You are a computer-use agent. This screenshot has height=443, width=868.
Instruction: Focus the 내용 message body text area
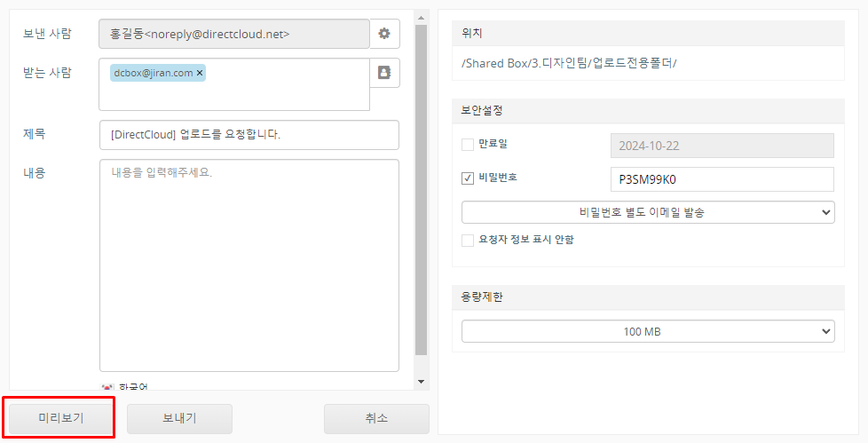pyautogui.click(x=249, y=266)
